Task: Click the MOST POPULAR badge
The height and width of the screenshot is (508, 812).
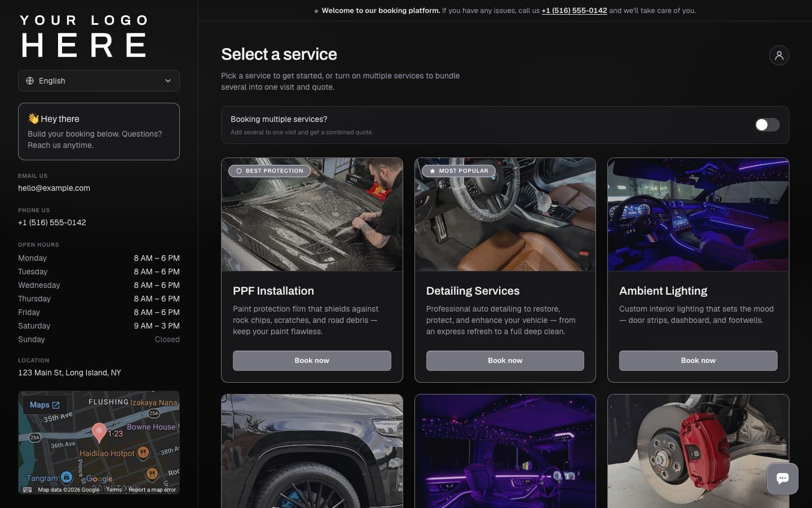Action: coord(458,170)
